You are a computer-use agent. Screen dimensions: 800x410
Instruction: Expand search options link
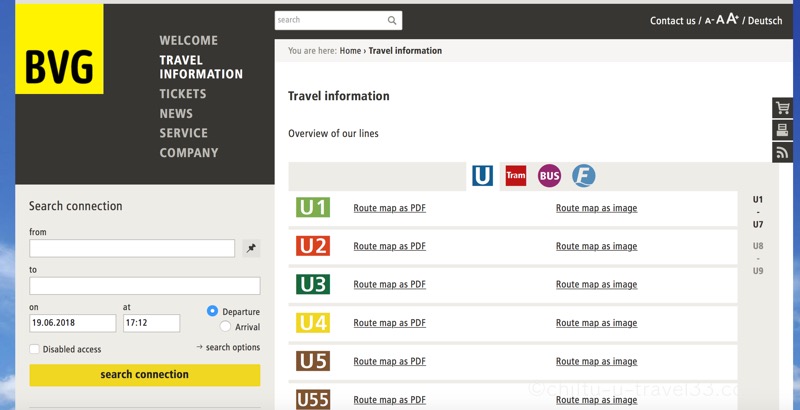(228, 347)
